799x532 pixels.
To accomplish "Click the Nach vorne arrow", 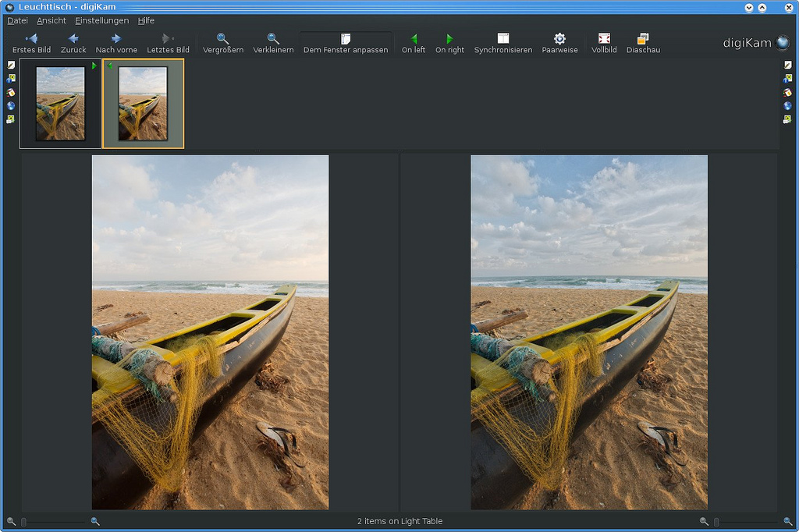I will pyautogui.click(x=116, y=43).
